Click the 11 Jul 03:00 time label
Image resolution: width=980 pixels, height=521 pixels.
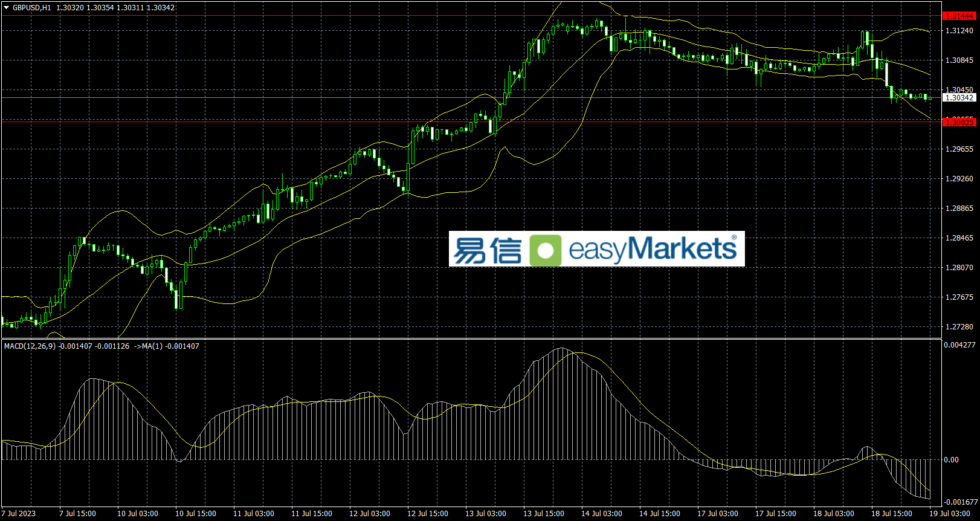(254, 514)
